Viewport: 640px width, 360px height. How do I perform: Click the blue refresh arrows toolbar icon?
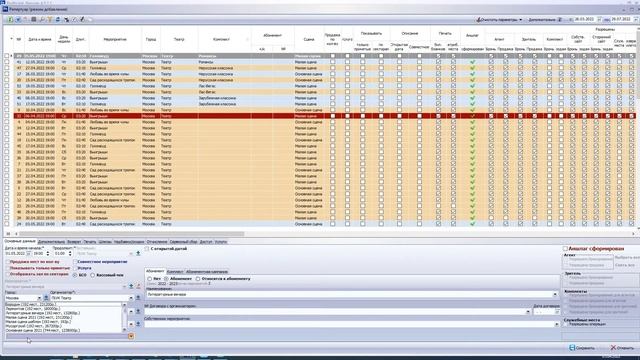tap(58, 20)
